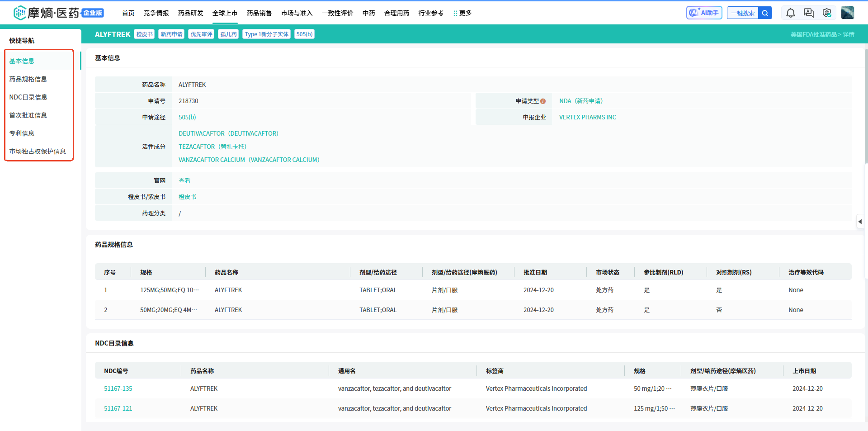868x431 pixels.
Task: Open the feedback message icon
Action: coord(809,13)
